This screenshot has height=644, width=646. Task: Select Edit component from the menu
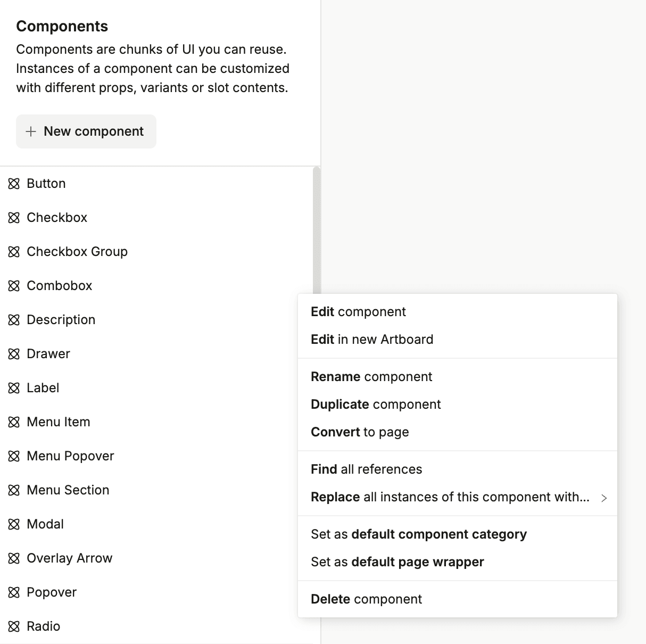(x=358, y=311)
